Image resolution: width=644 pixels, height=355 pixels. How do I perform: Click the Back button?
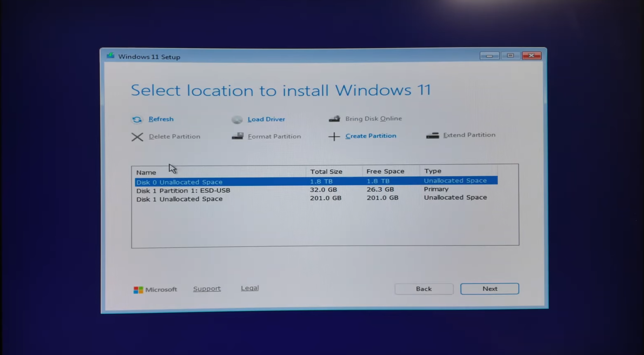pyautogui.click(x=424, y=289)
